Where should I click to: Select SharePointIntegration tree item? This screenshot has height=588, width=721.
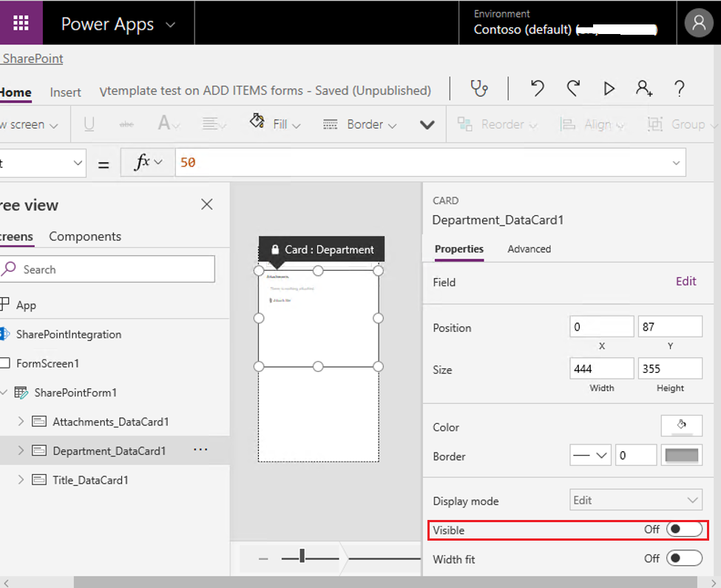tap(69, 334)
